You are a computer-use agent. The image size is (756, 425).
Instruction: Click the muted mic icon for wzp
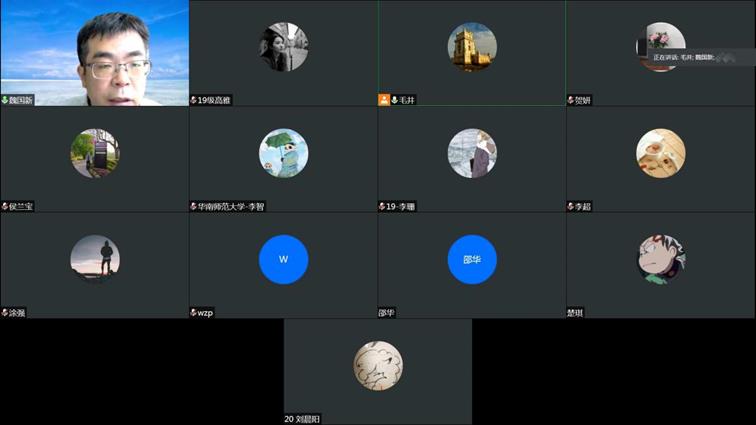(x=194, y=313)
